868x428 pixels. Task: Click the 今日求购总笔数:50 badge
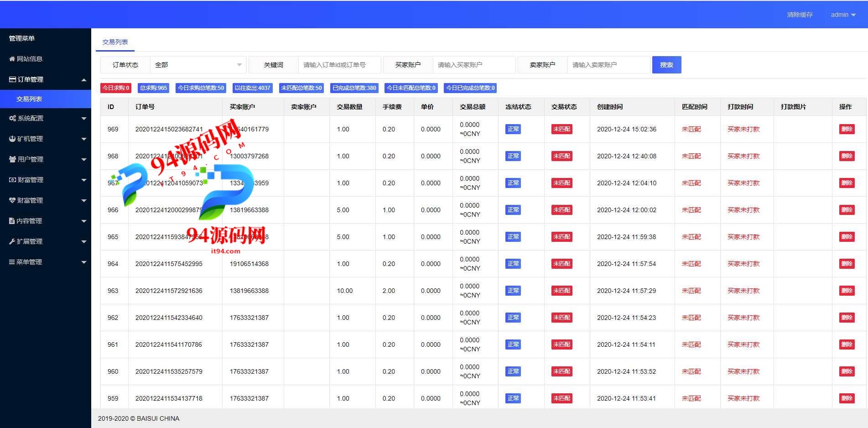tap(201, 88)
